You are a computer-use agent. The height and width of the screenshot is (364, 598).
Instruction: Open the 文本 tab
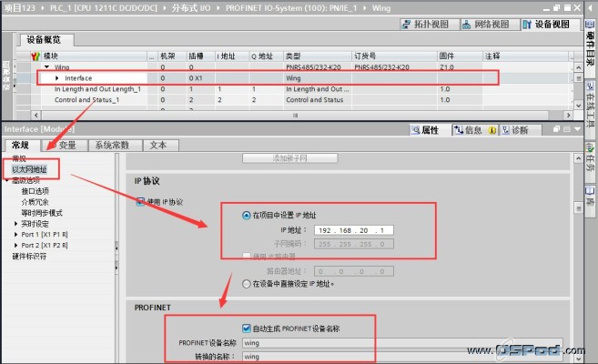click(157, 145)
